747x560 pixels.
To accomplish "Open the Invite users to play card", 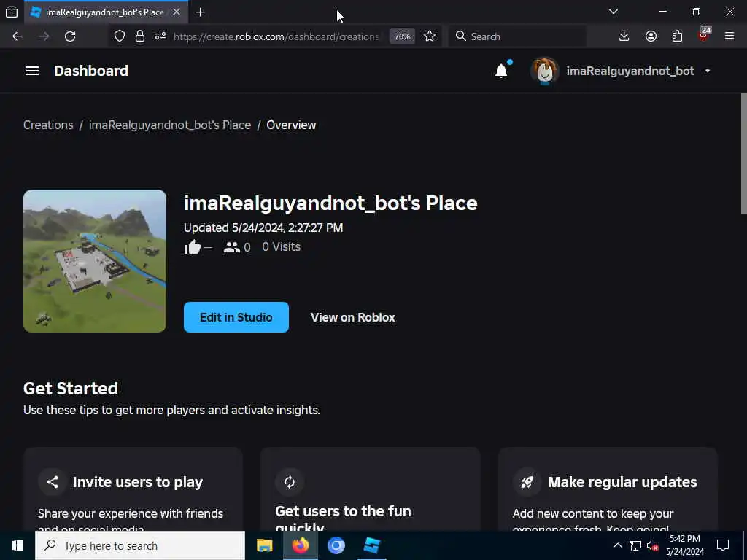I will [133, 489].
